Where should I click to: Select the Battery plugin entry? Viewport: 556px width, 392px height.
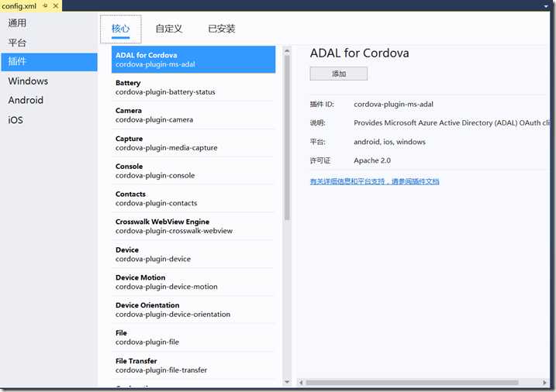pos(193,87)
